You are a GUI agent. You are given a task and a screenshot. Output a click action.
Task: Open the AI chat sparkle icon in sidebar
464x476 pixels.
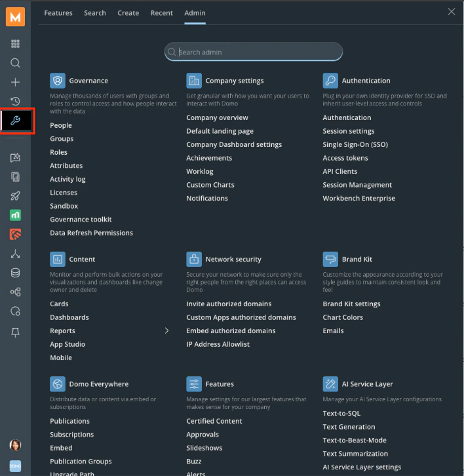15,157
